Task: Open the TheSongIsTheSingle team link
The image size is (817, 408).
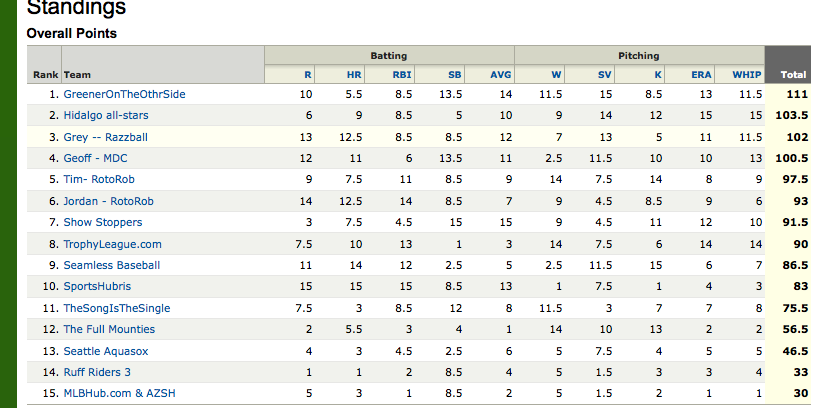Action: pos(117,308)
